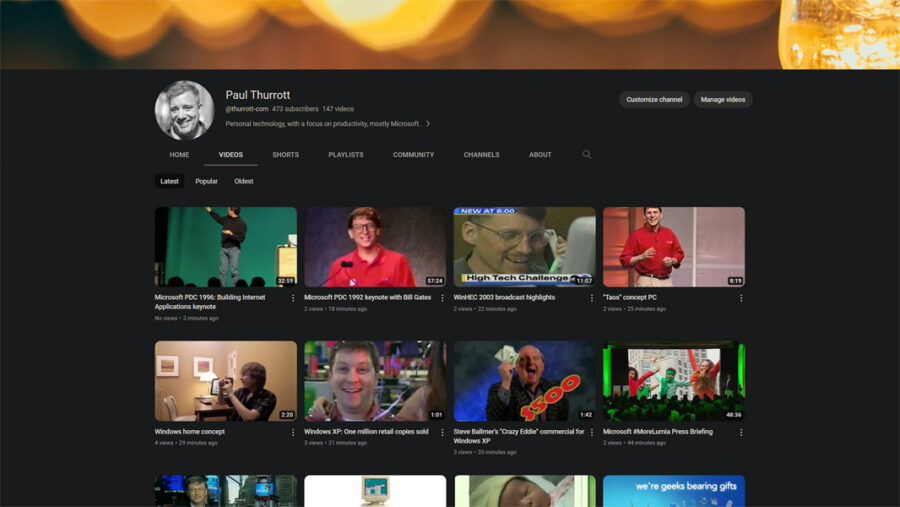Click the Customize channel button

coord(654,99)
